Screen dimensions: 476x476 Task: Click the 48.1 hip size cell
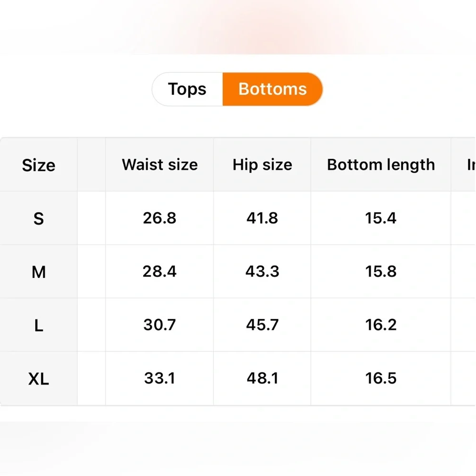[262, 378]
